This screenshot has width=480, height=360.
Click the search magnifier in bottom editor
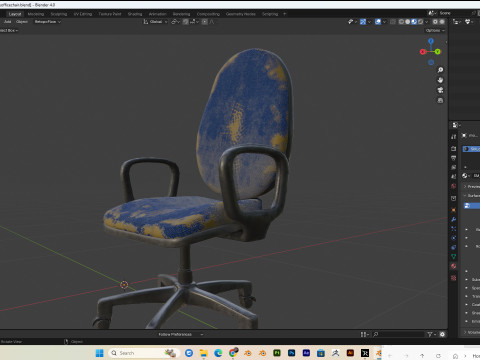376,334
